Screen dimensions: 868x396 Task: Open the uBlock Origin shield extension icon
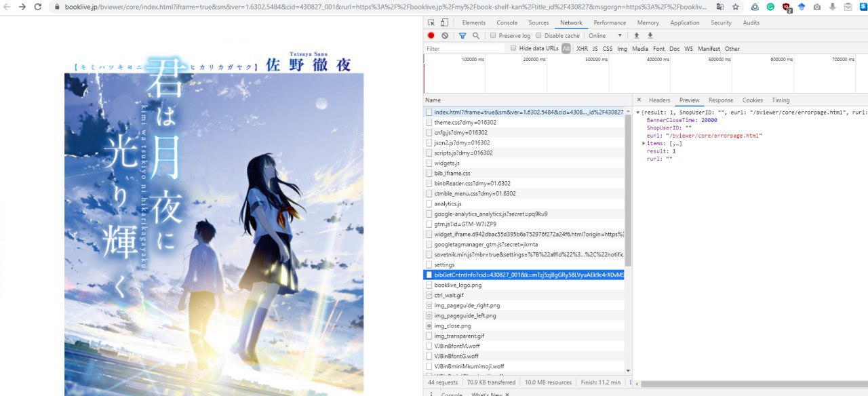(x=787, y=7)
